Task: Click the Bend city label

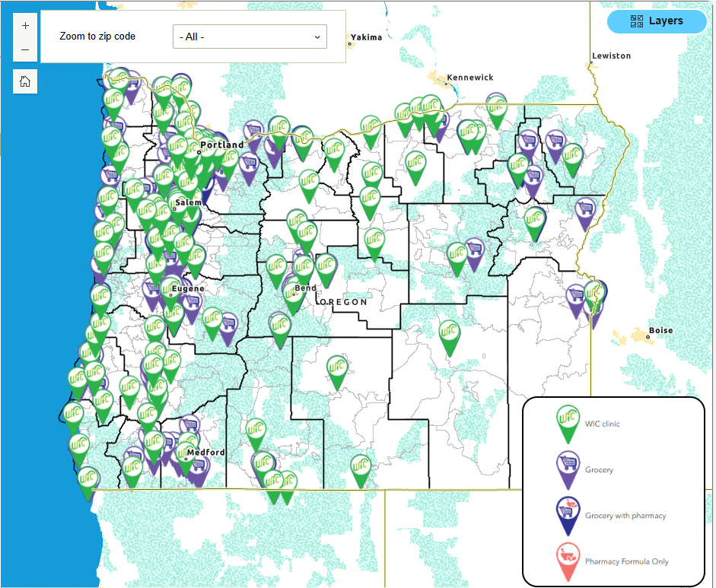Action: (x=305, y=288)
